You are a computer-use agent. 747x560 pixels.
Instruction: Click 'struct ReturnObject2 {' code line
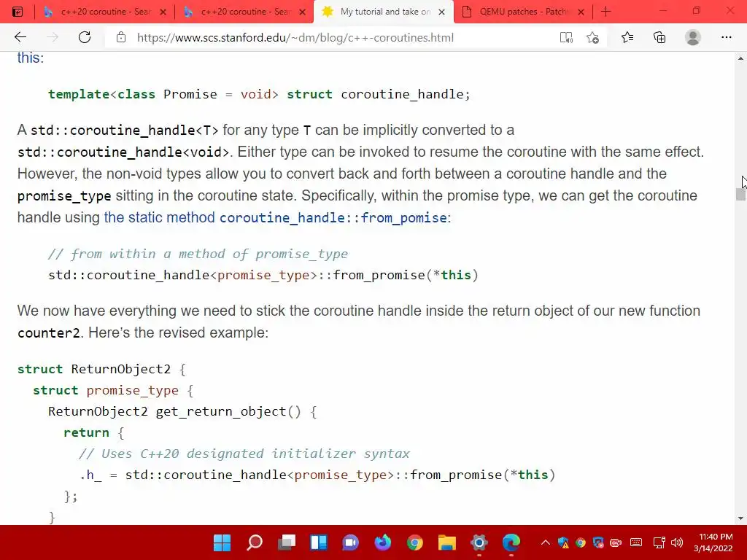pos(101,369)
